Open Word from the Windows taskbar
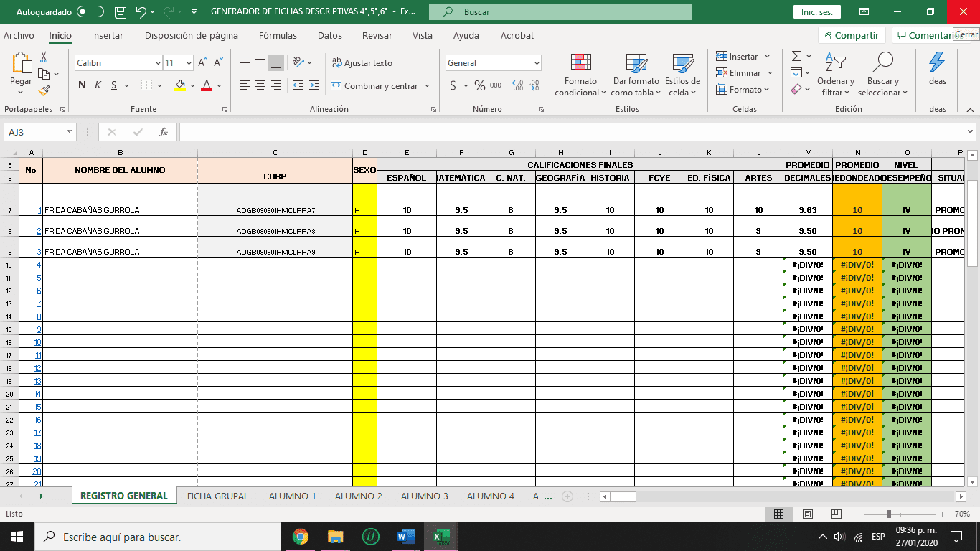This screenshot has height=551, width=980. point(405,537)
